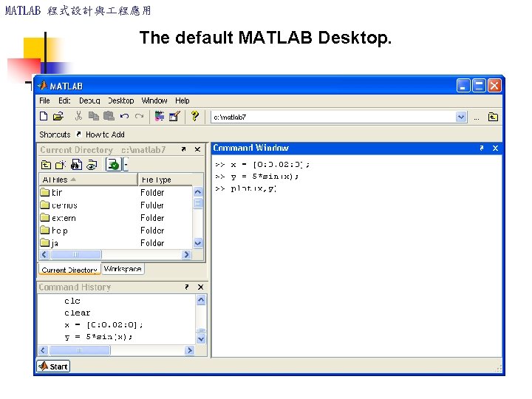Undock the Command History panel
The height and width of the screenshot is (399, 532).
point(187,287)
